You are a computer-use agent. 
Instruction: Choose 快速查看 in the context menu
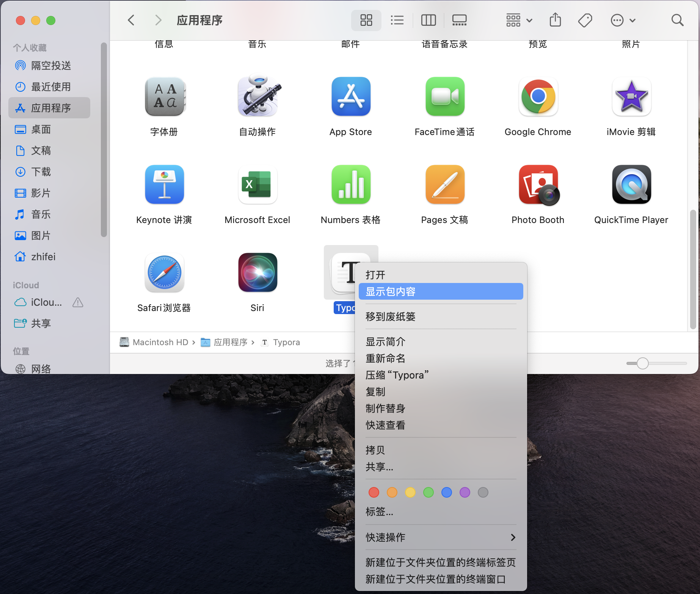441,425
